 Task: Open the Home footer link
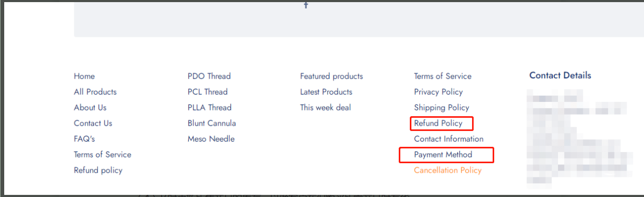(x=84, y=76)
